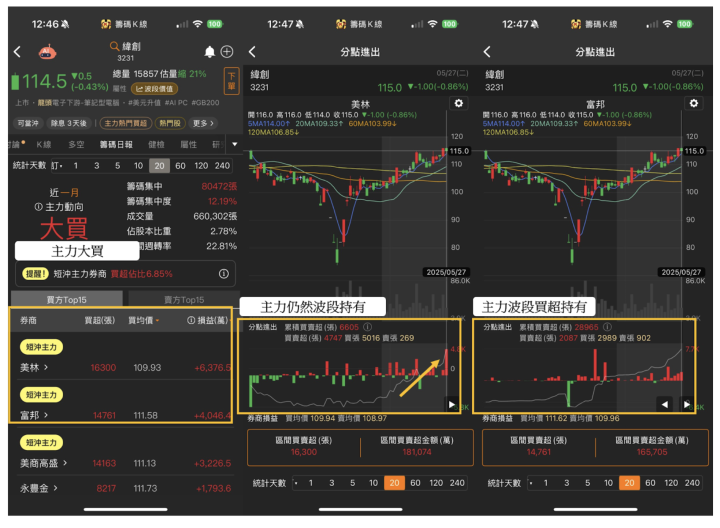Open chart settings gear on 富邦 screen

pos(694,103)
